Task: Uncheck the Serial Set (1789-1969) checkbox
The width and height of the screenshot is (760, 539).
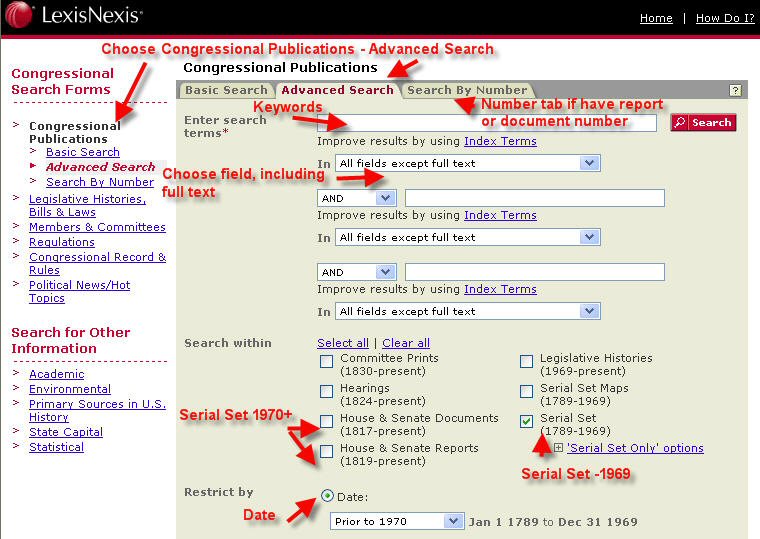Action: (x=527, y=421)
